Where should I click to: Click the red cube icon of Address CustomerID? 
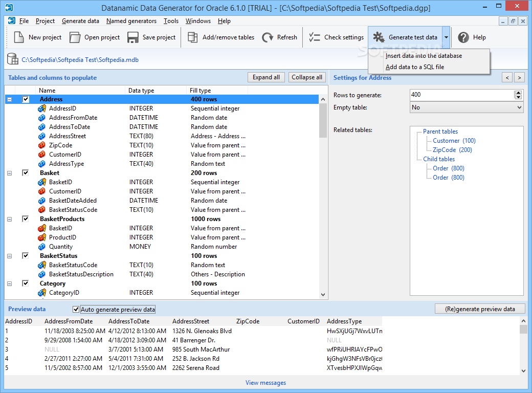[42, 155]
